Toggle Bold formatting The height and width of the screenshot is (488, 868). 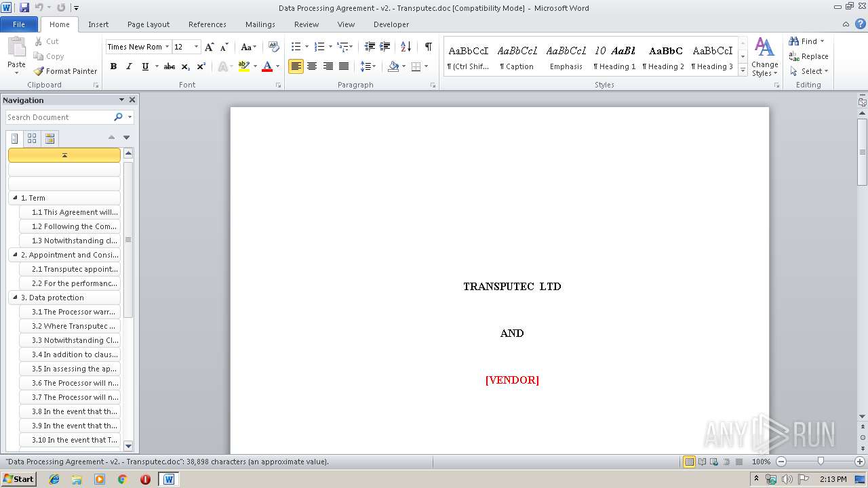coord(113,66)
